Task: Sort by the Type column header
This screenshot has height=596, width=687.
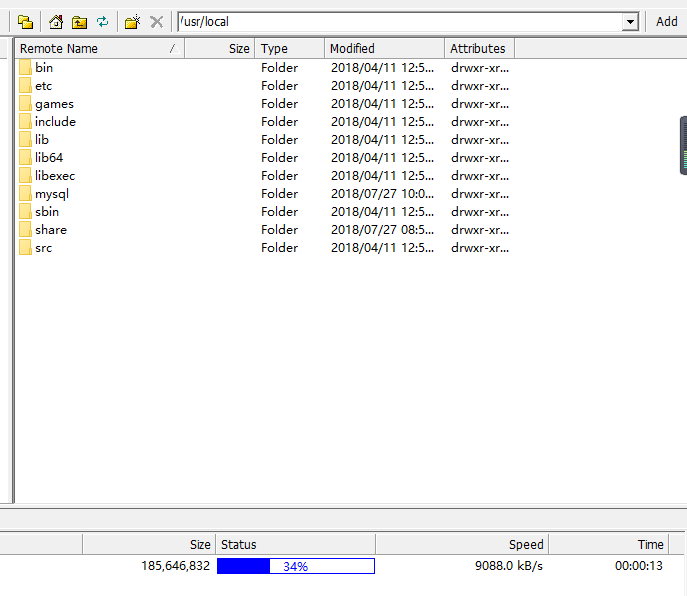Action: point(290,48)
